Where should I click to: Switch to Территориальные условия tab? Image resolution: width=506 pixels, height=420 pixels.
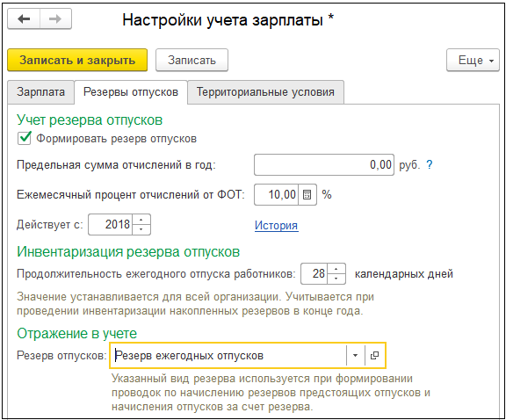click(265, 92)
